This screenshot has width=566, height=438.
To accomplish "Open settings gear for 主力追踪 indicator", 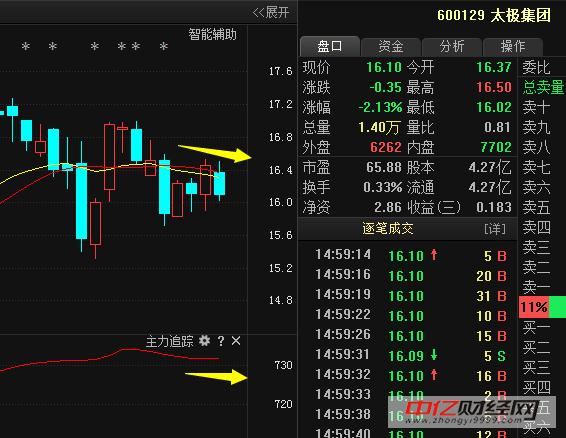I will pos(205,341).
